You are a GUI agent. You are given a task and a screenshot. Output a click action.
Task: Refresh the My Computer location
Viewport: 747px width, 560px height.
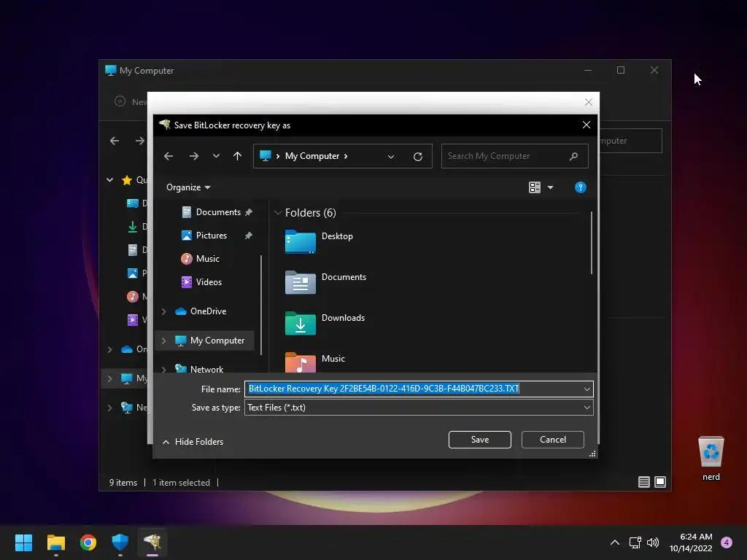pos(418,156)
